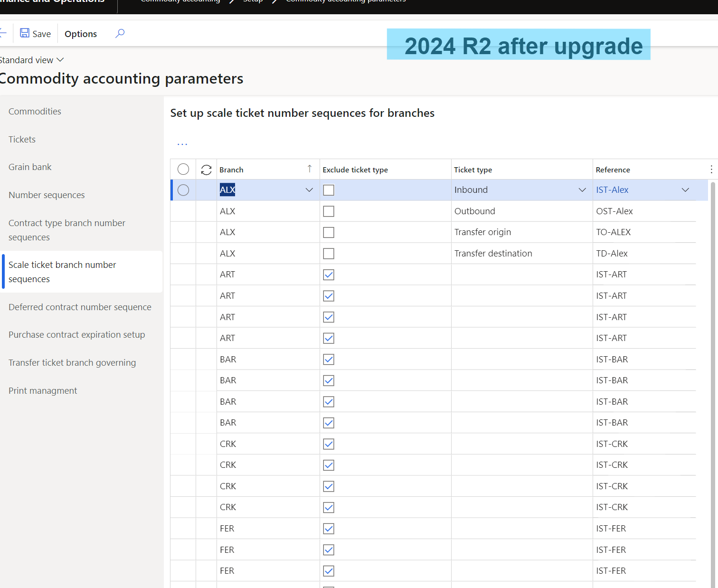Screen dimensions: 718x588
Task: Check Exclude ticket type for Outbound row
Action: click(x=329, y=211)
